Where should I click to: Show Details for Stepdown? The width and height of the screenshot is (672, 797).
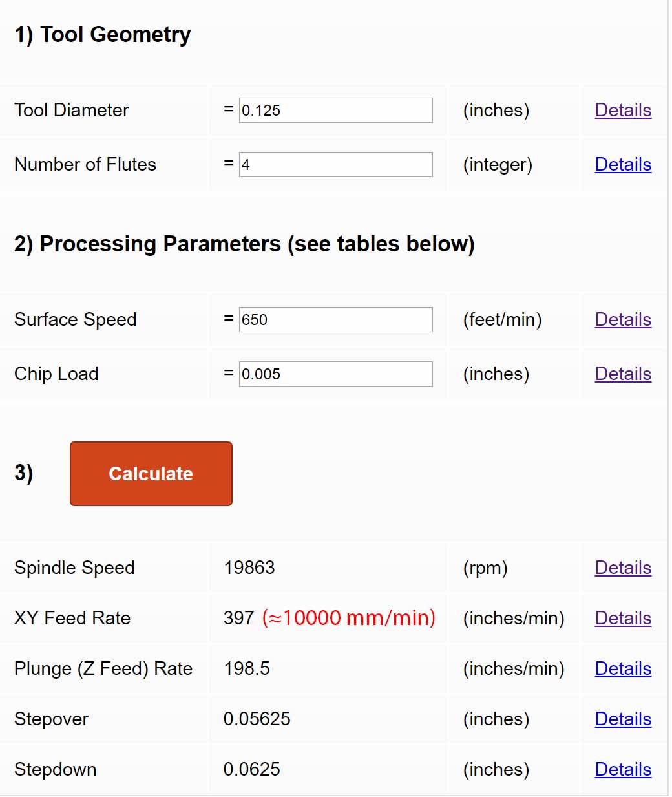[623, 770]
